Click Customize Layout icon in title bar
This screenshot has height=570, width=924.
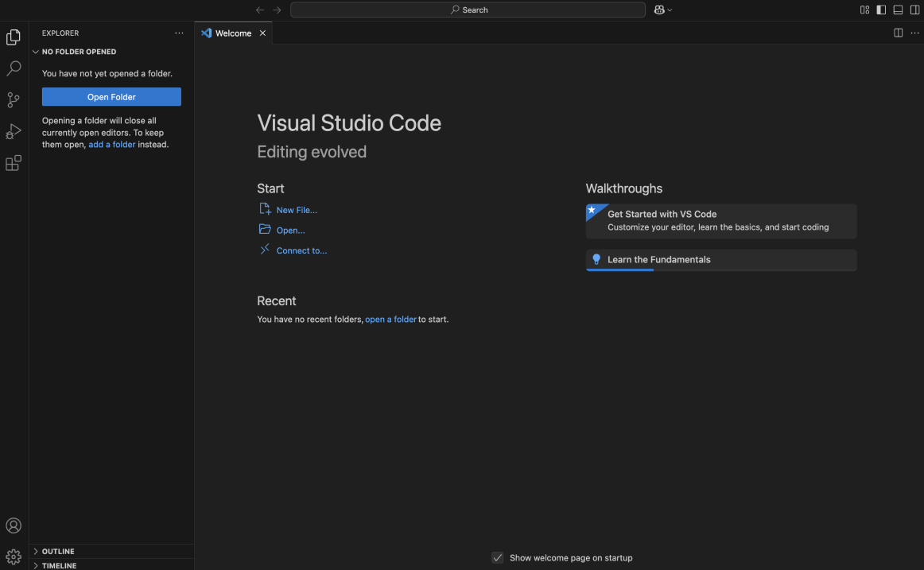point(864,10)
